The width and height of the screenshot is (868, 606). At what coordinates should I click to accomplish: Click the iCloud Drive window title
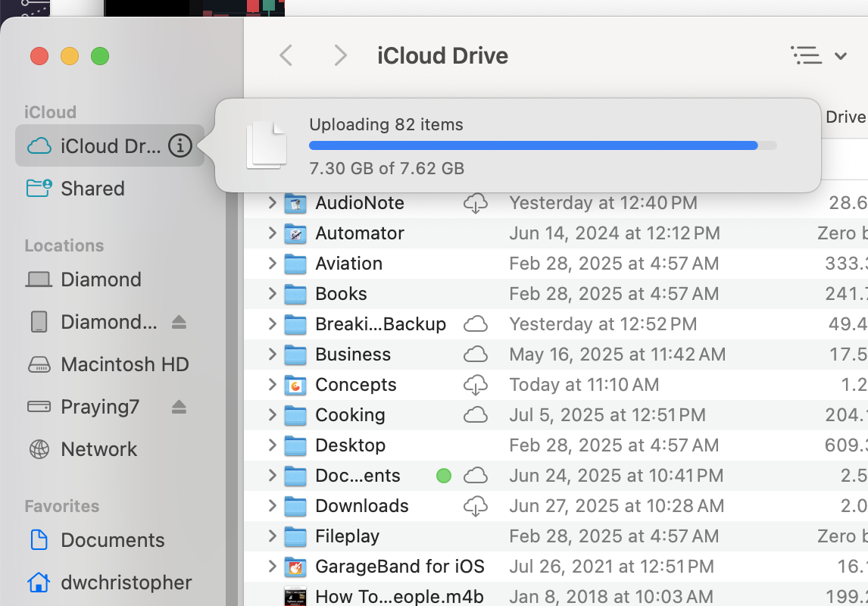(443, 56)
